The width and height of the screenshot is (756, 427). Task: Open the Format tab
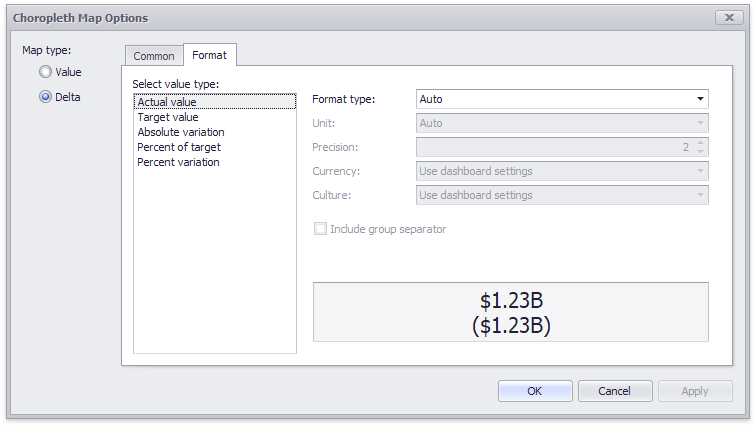click(209, 55)
